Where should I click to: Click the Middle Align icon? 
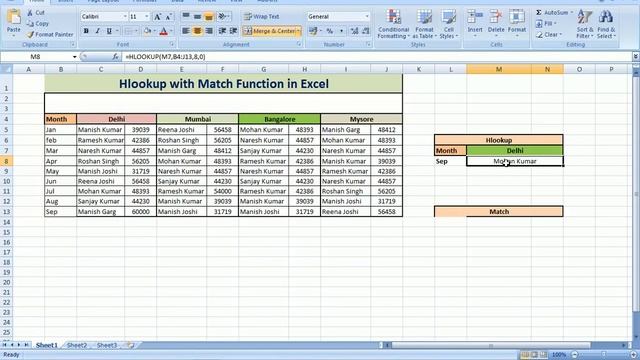click(x=197, y=16)
